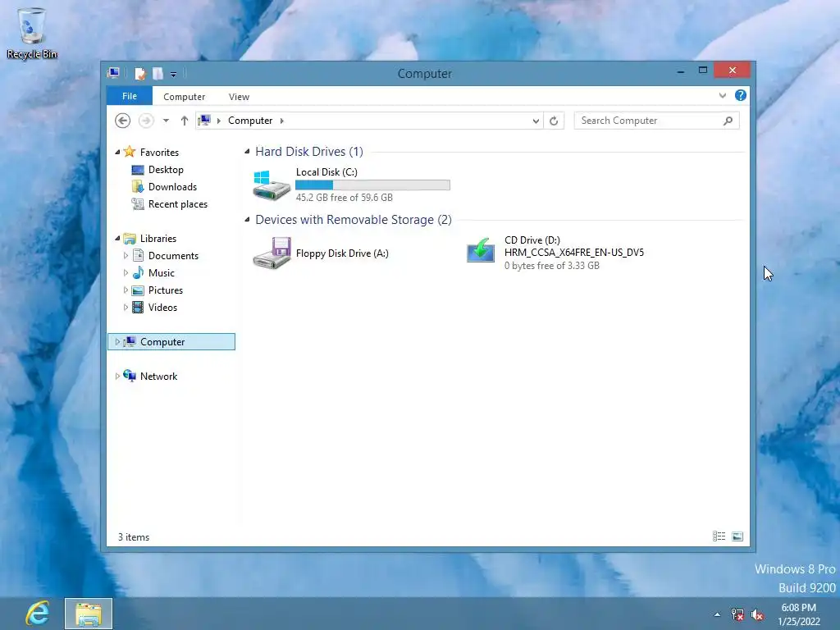The width and height of the screenshot is (840, 630).
Task: Click the search magnifier icon
Action: 728,121
